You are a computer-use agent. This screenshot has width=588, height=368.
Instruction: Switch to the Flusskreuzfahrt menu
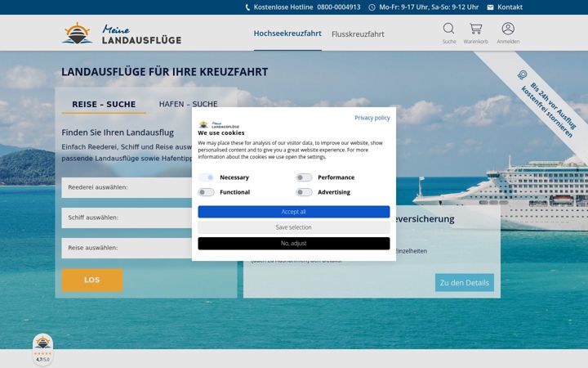358,34
